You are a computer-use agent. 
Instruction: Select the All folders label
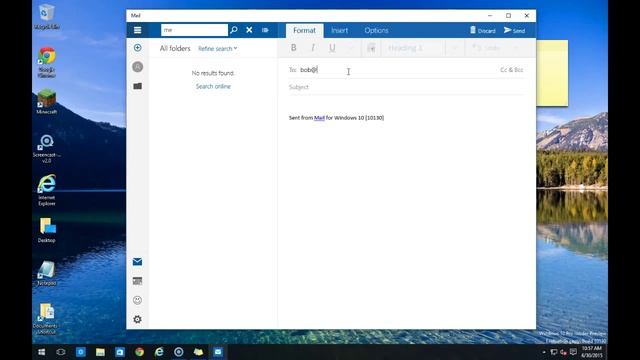(175, 48)
